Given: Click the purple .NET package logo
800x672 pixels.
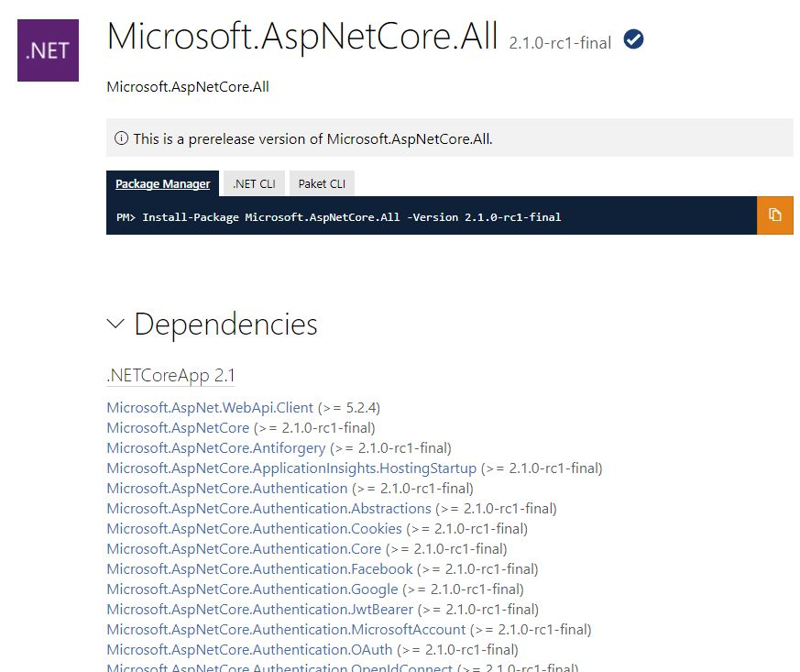Looking at the screenshot, I should tap(48, 50).
